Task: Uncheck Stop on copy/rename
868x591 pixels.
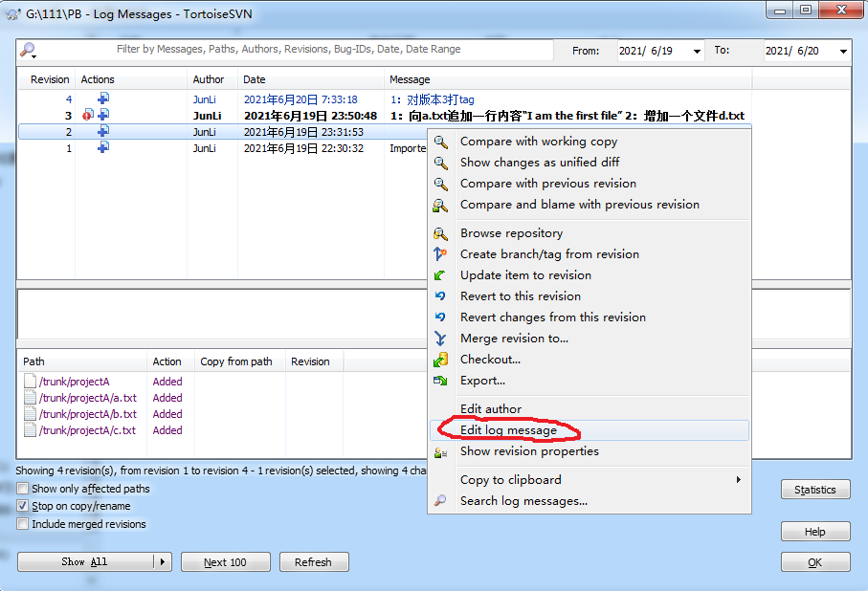Action: [x=23, y=506]
